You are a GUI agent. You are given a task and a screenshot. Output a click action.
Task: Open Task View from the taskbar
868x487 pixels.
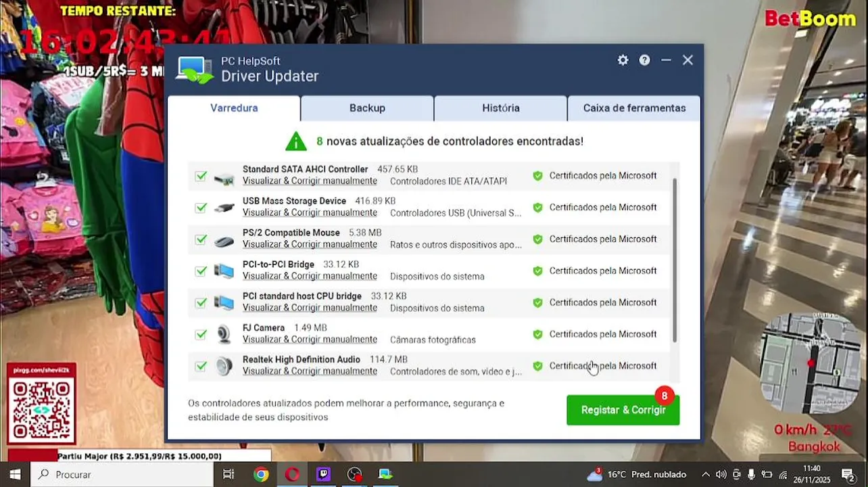[228, 474]
